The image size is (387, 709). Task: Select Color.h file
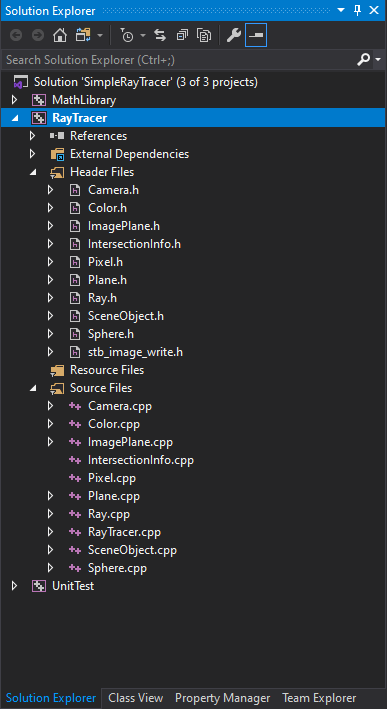coord(108,208)
